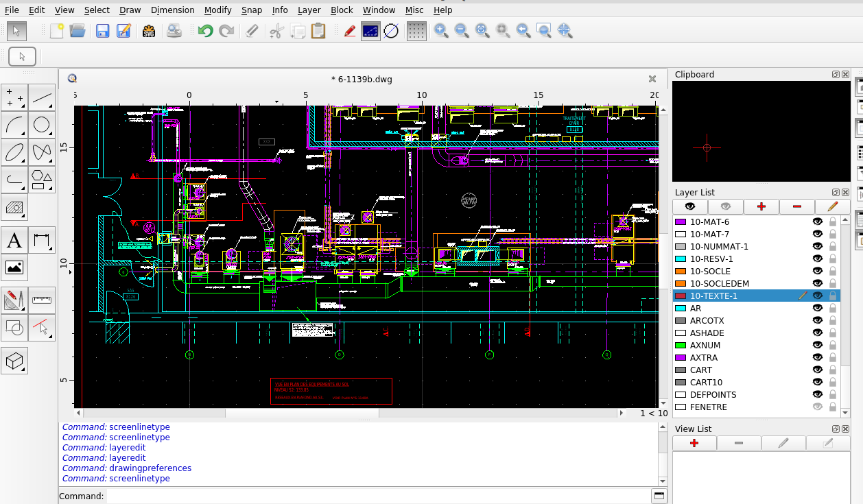Toggle visibility of layer 10-MAT-6
Image resolution: width=863 pixels, height=504 pixels.
click(817, 222)
